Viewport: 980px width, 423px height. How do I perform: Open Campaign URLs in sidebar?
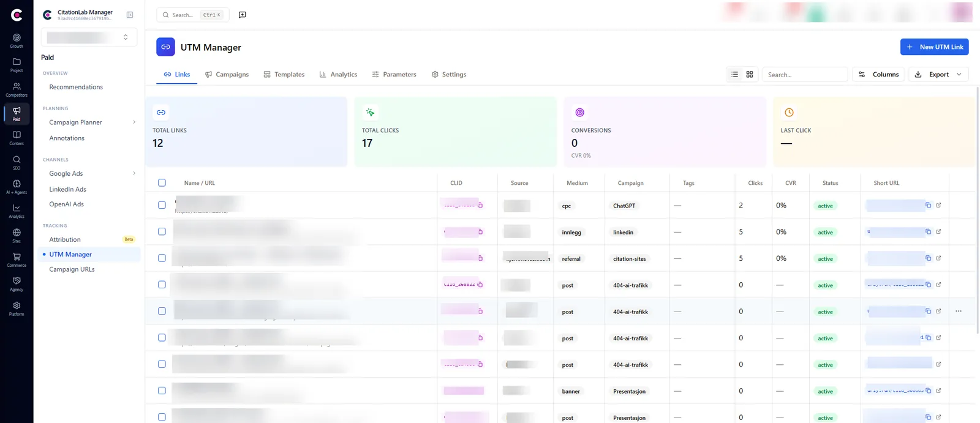coord(72,269)
